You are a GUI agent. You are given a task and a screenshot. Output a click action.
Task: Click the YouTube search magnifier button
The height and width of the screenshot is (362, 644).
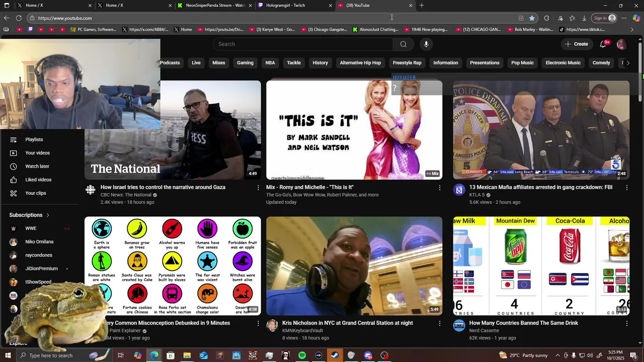pyautogui.click(x=403, y=44)
